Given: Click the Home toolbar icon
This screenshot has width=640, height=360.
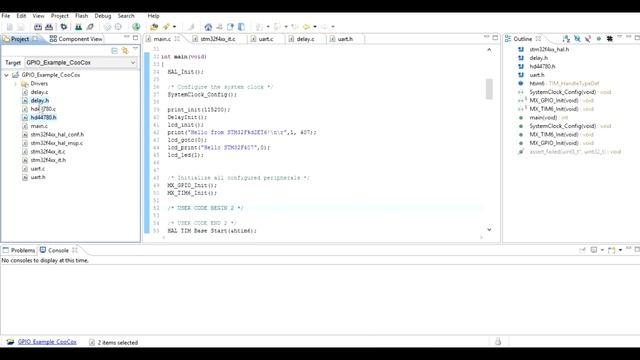Looking at the screenshot, I should click(208, 27).
